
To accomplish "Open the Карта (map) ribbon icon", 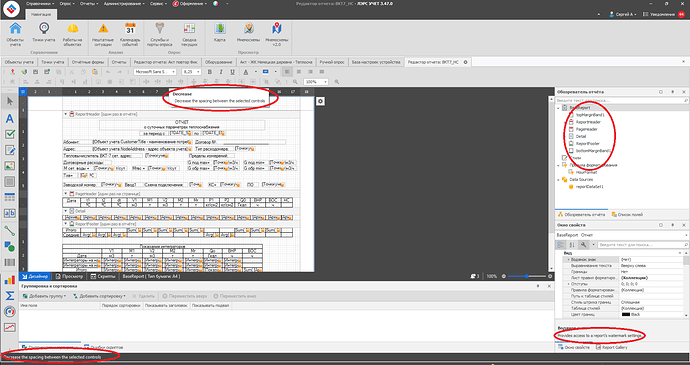I will [220, 33].
